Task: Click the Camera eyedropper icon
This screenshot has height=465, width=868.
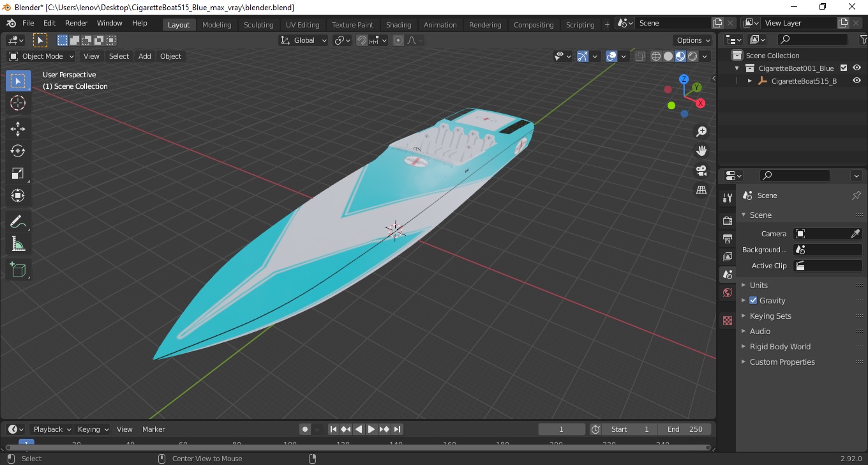Action: pyautogui.click(x=856, y=234)
